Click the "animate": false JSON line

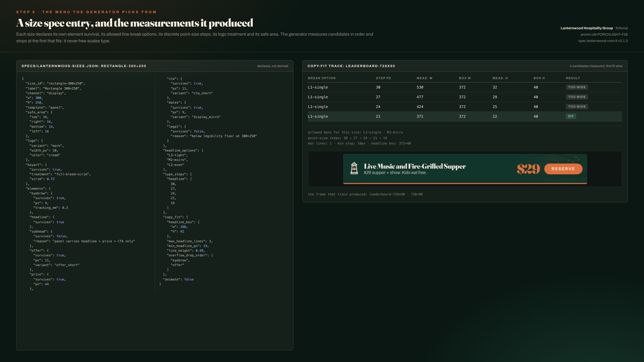point(178,280)
